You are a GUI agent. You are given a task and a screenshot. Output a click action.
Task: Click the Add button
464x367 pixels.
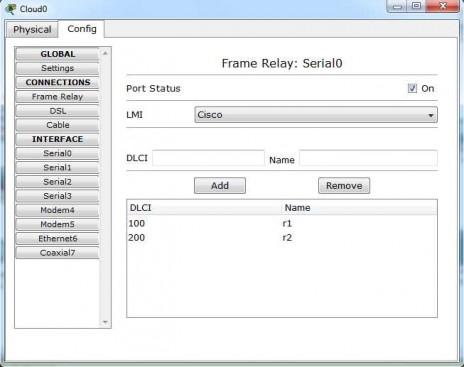(x=220, y=186)
